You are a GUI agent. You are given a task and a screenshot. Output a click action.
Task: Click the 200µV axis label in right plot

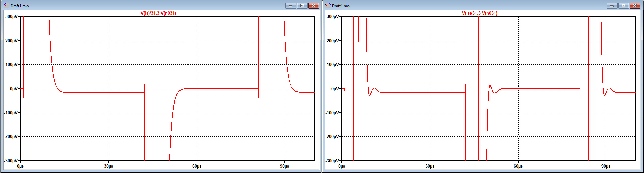point(333,41)
